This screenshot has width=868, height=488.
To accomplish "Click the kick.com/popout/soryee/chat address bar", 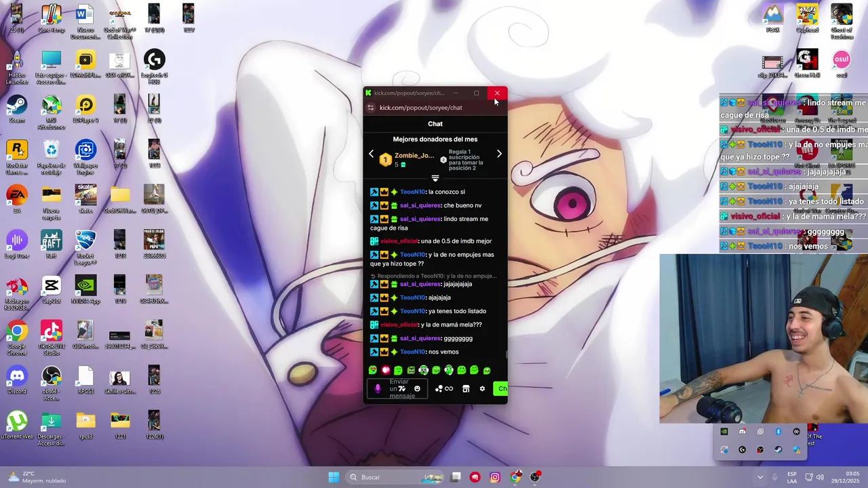I will (420, 108).
